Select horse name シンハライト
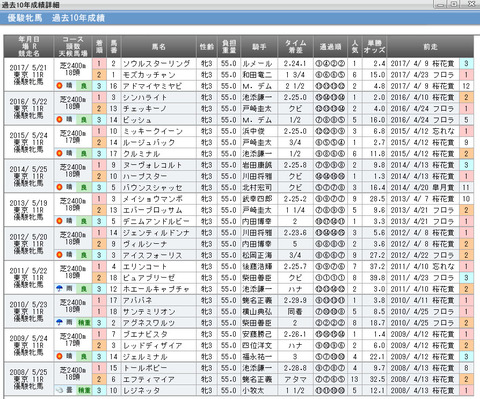Screen dimensions: 480x399 click(145, 97)
